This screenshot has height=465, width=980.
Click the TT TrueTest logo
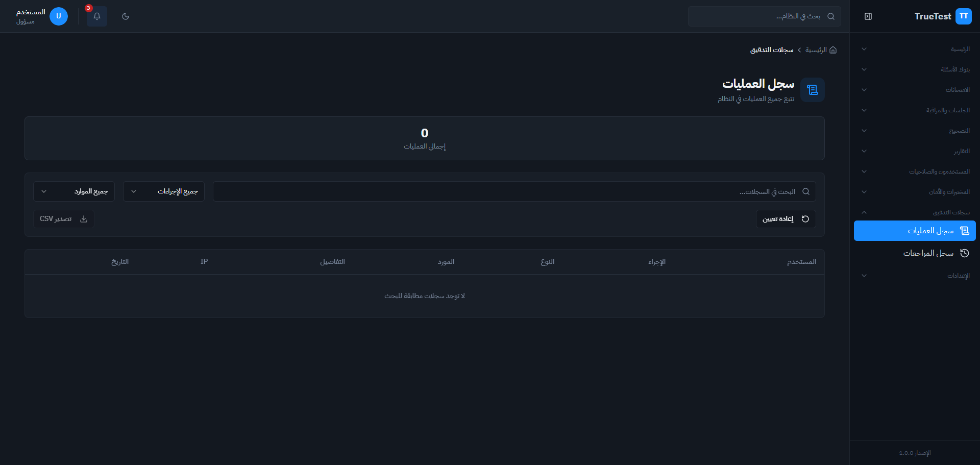coord(963,16)
